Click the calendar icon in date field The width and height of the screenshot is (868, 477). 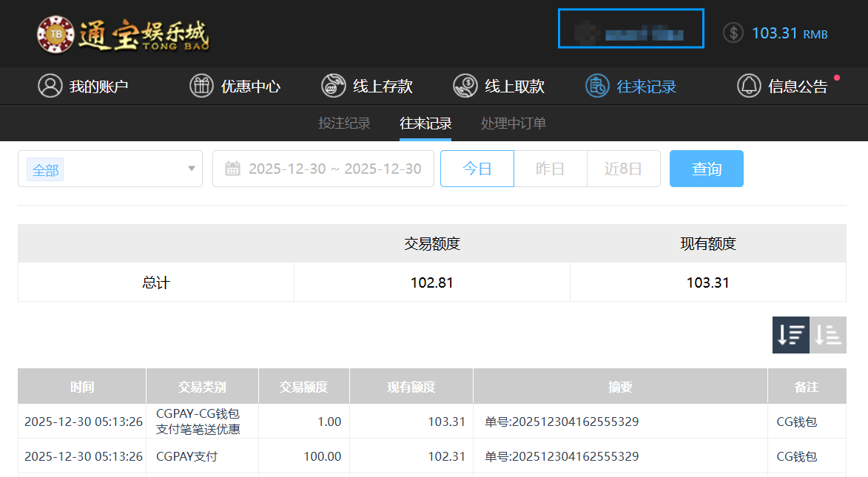pos(232,169)
